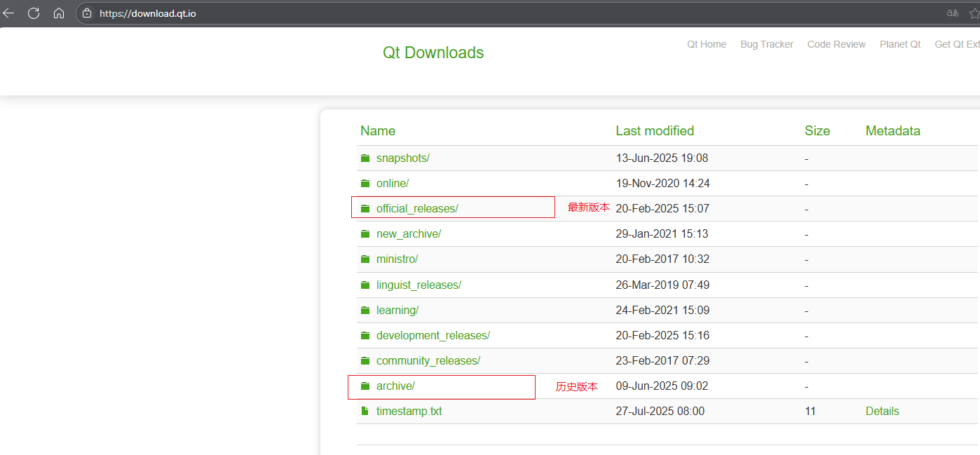Sort listing by Size column header
The width and height of the screenshot is (980, 455).
point(817,131)
